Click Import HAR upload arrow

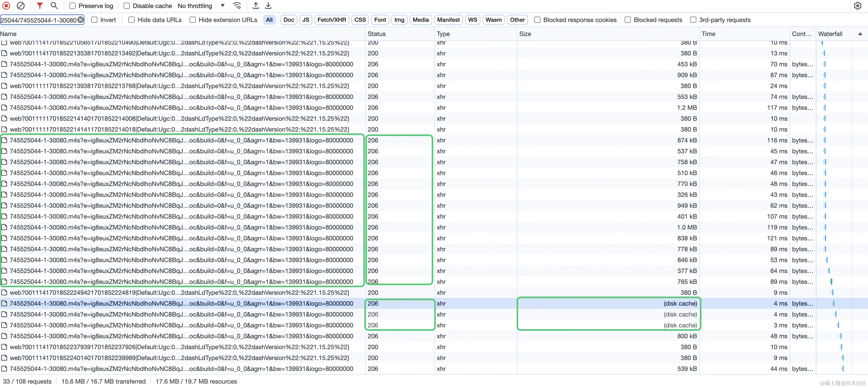pos(256,6)
